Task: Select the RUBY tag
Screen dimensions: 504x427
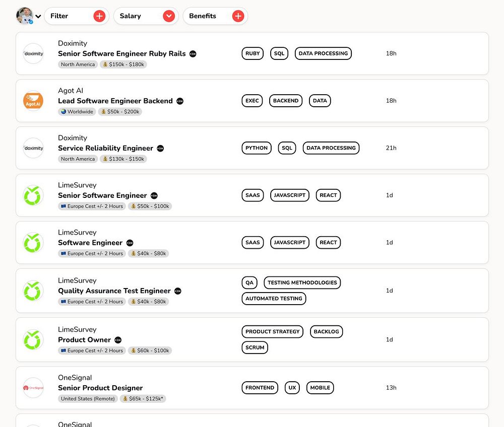Action: [253, 53]
